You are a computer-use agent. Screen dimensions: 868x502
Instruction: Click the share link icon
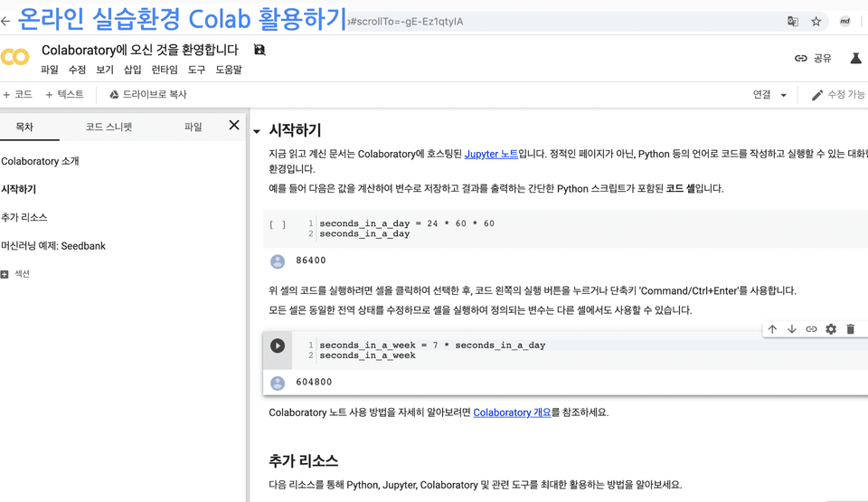click(800, 58)
